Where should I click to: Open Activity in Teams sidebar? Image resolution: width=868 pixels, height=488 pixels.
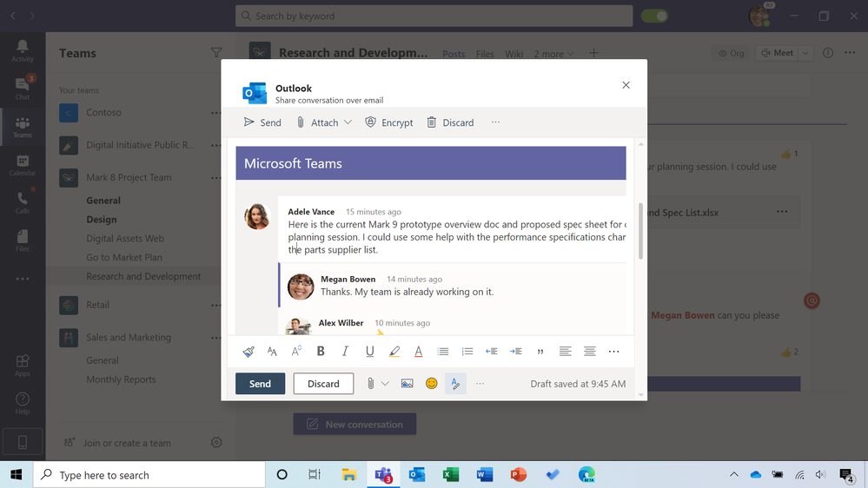point(23,51)
